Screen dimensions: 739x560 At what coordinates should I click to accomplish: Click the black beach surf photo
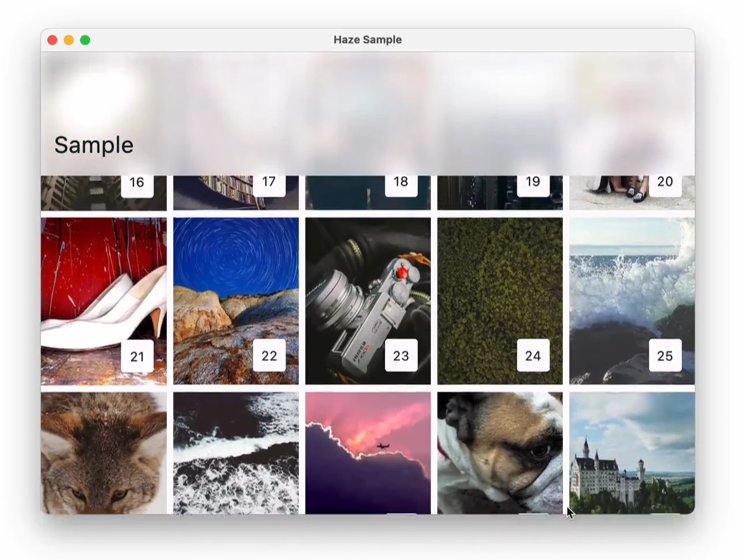236,453
